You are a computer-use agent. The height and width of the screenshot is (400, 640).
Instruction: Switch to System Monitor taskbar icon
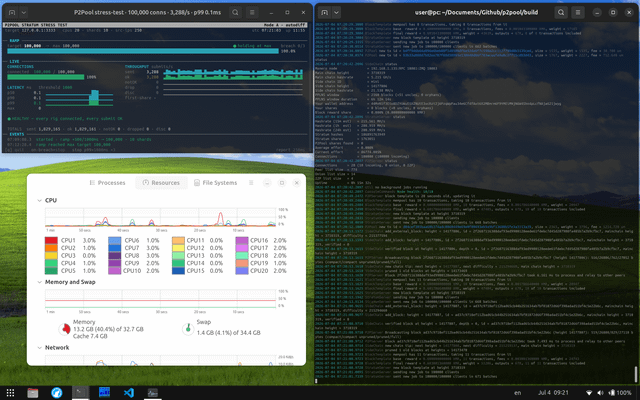pos(153,393)
